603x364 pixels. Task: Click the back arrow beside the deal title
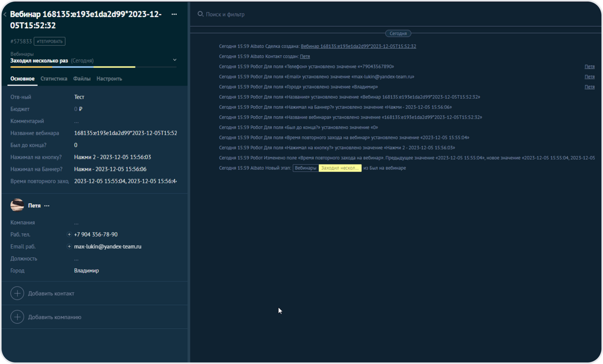(x=5, y=15)
